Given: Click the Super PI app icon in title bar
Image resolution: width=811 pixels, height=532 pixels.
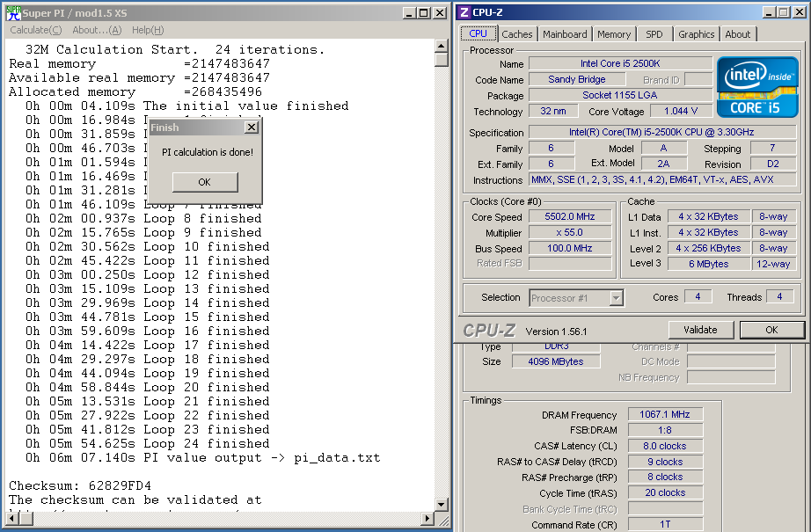Looking at the screenshot, I should click(13, 13).
